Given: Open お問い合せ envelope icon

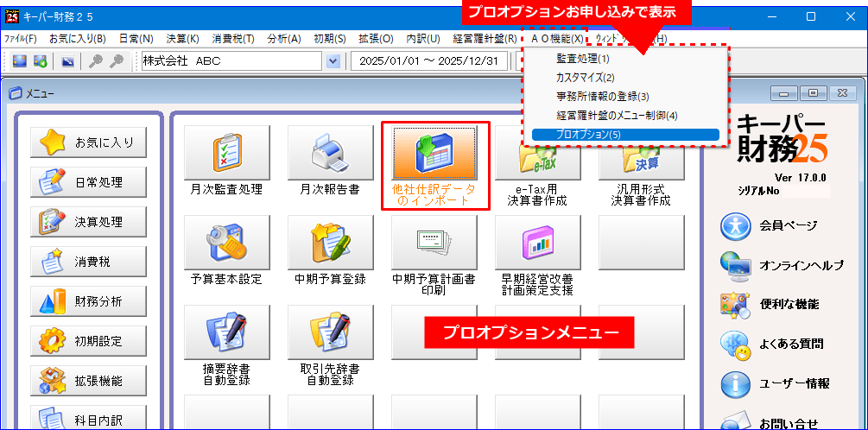Looking at the screenshot, I should tap(735, 421).
